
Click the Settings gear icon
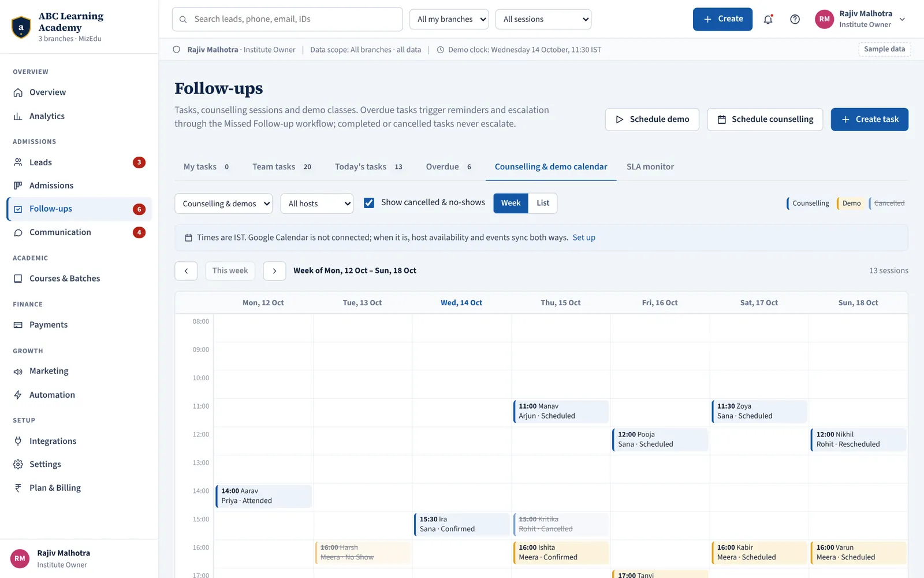pyautogui.click(x=18, y=464)
